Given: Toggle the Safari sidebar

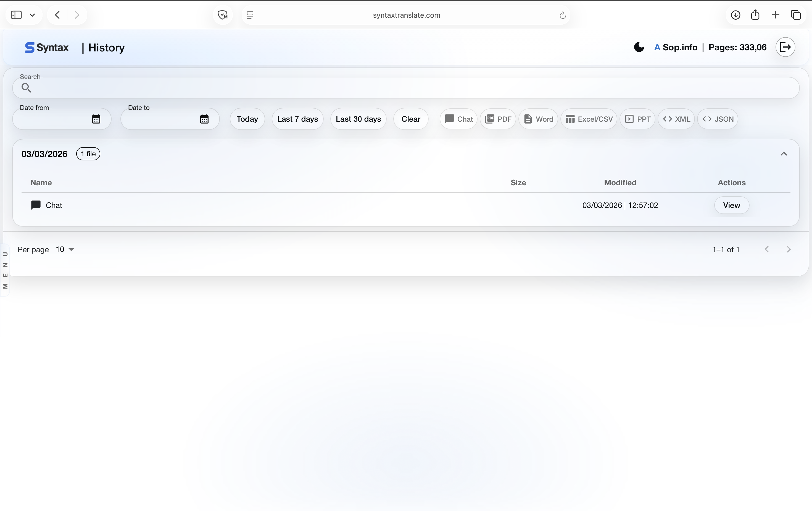Looking at the screenshot, I should pyautogui.click(x=16, y=15).
